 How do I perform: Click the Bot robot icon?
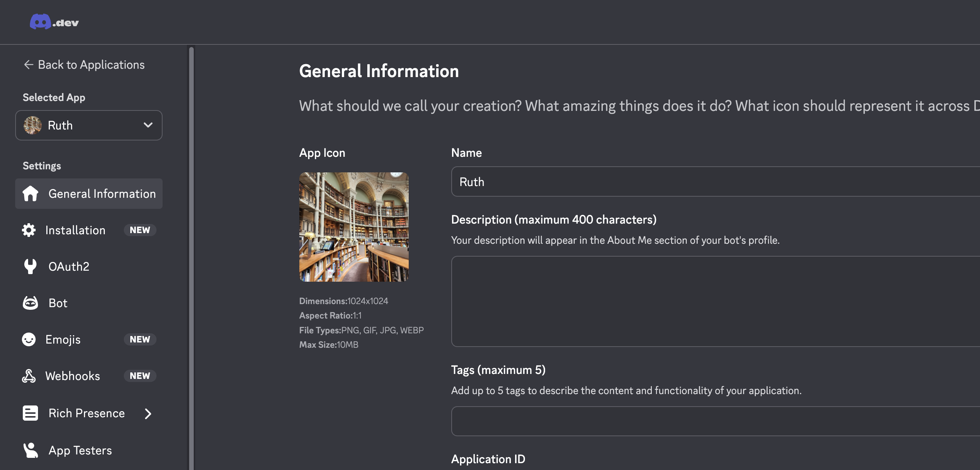tap(30, 303)
